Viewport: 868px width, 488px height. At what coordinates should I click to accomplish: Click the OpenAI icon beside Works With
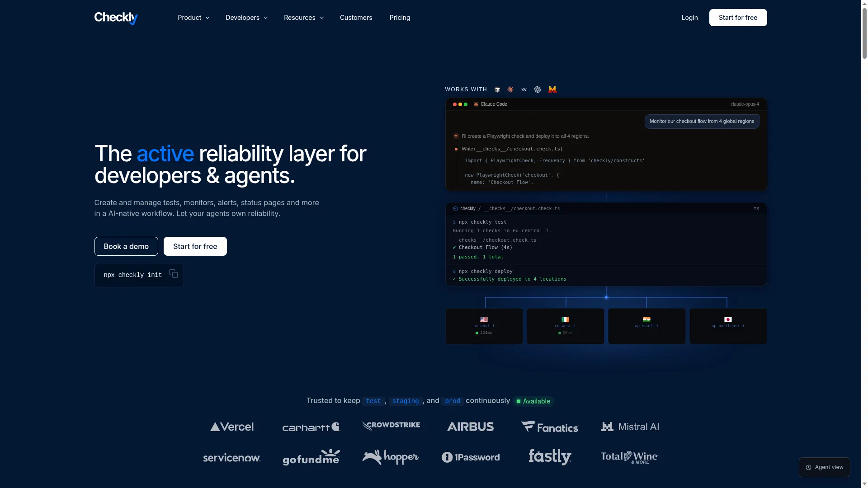[538, 89]
